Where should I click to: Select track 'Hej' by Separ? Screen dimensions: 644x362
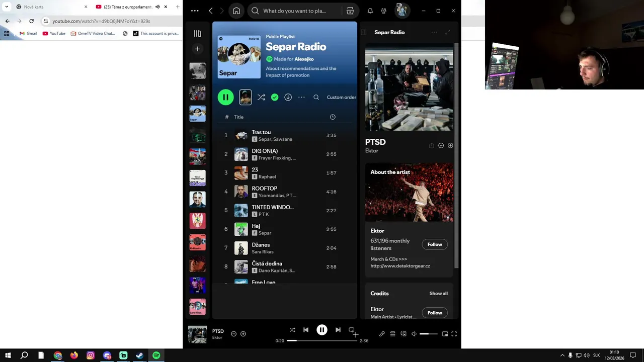pos(285,229)
